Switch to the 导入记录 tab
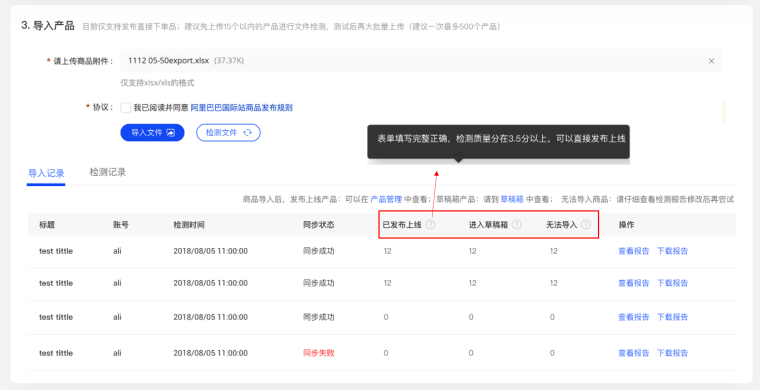Image resolution: width=760 pixels, height=390 pixels. coord(46,173)
